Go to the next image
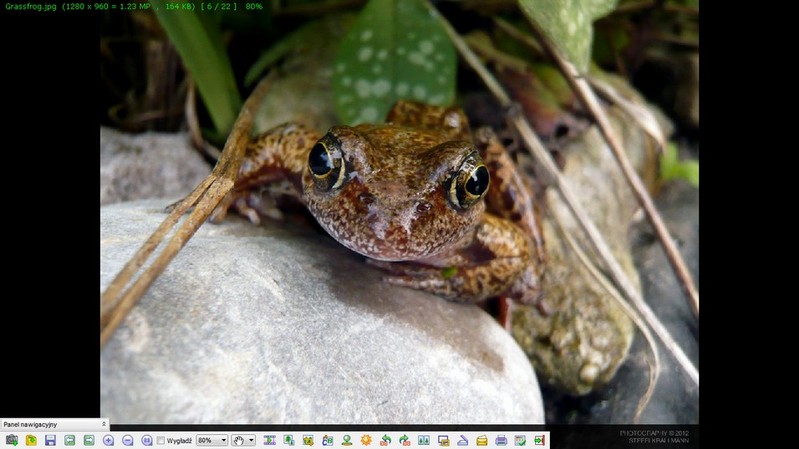The image size is (799, 449). pyautogui.click(x=89, y=440)
